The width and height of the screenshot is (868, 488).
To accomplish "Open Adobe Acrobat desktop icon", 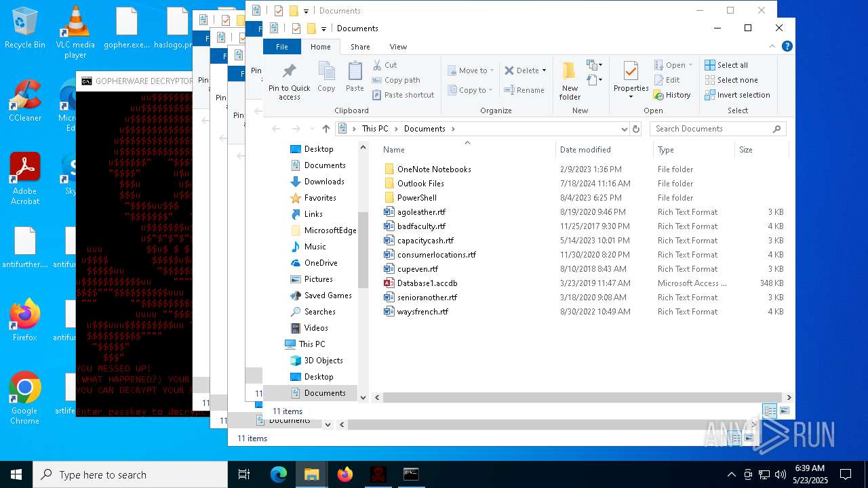I will (x=25, y=178).
